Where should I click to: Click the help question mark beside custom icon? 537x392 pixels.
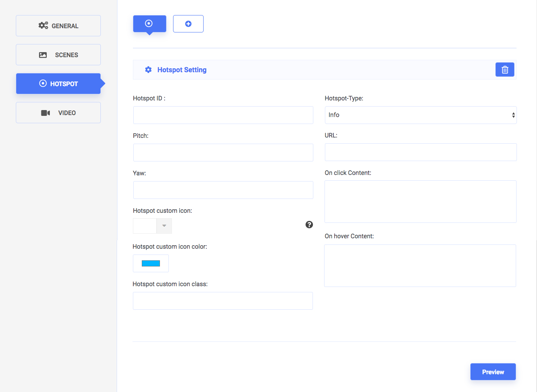tap(309, 224)
